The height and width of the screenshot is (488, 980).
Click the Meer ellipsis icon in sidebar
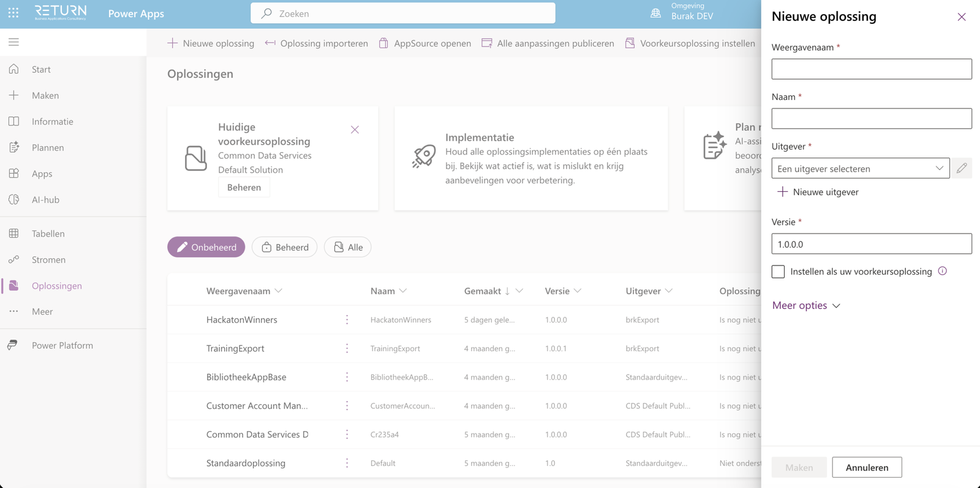(x=13, y=311)
